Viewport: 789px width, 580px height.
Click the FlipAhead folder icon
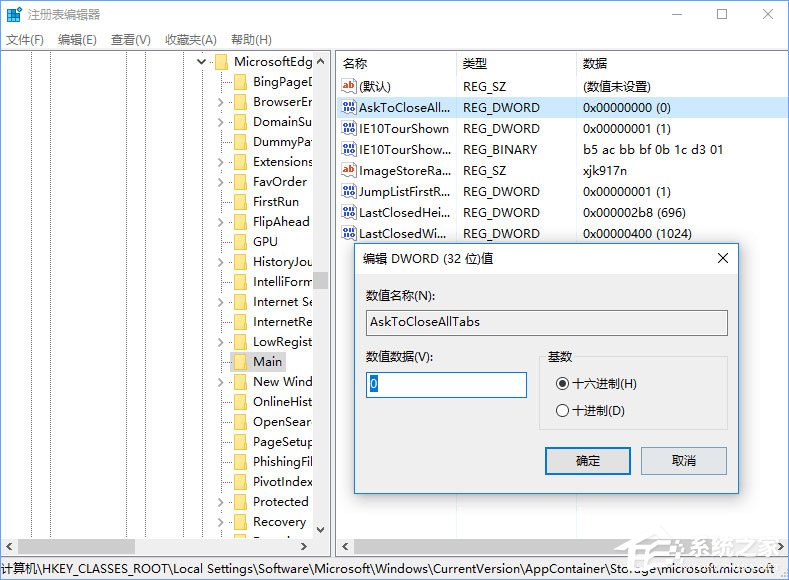tap(241, 222)
